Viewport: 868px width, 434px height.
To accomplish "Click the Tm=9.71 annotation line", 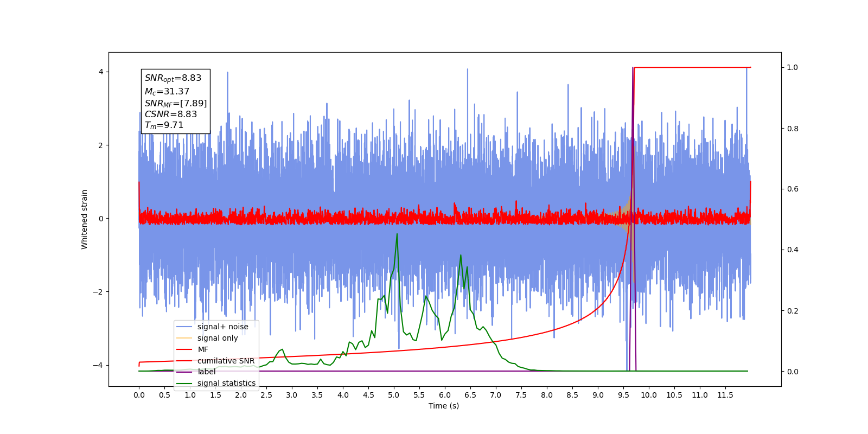I will [164, 125].
